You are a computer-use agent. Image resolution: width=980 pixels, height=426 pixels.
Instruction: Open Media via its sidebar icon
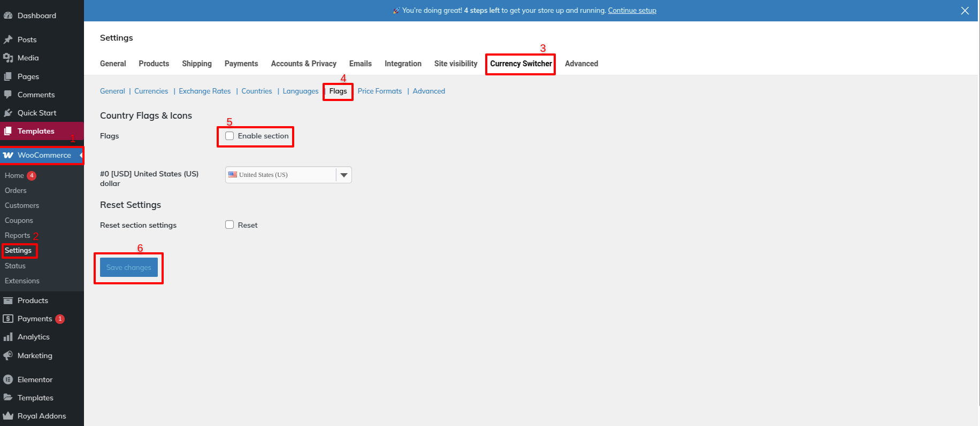click(x=8, y=58)
